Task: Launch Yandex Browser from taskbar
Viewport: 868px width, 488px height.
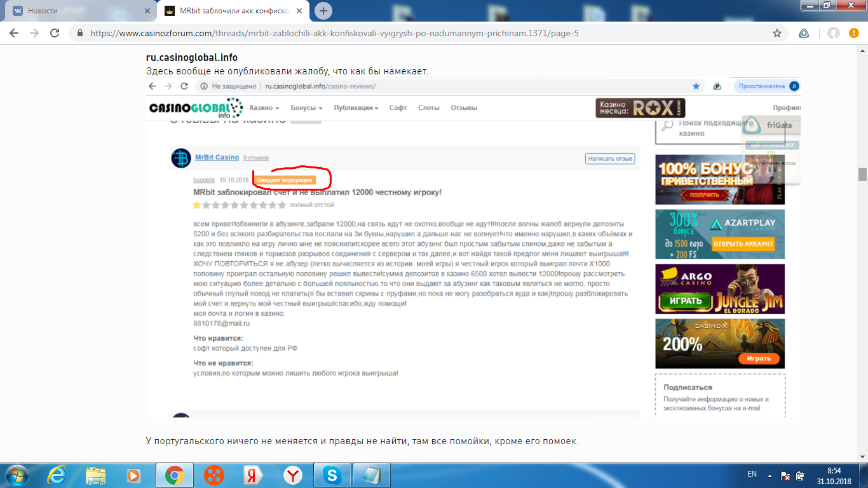Action: (x=293, y=475)
